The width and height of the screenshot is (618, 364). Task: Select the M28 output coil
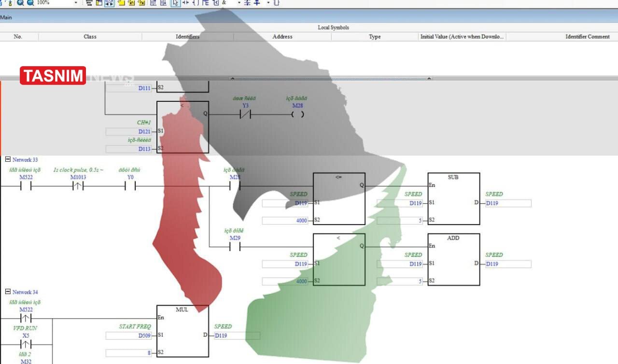297,114
